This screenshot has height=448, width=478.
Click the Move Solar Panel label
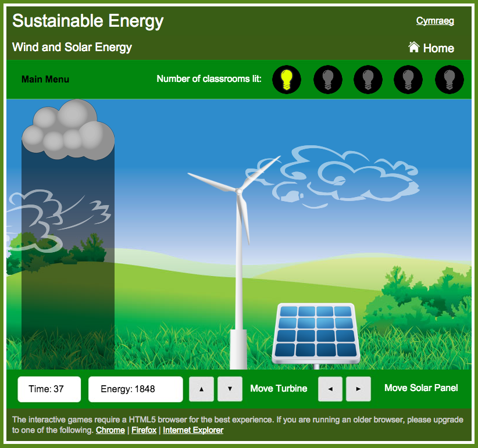(421, 388)
